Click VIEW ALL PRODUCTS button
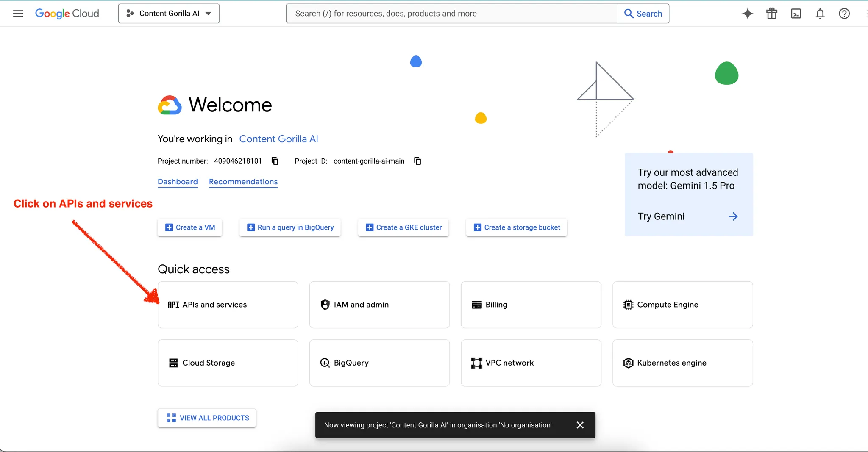The image size is (868, 452). [x=207, y=418]
